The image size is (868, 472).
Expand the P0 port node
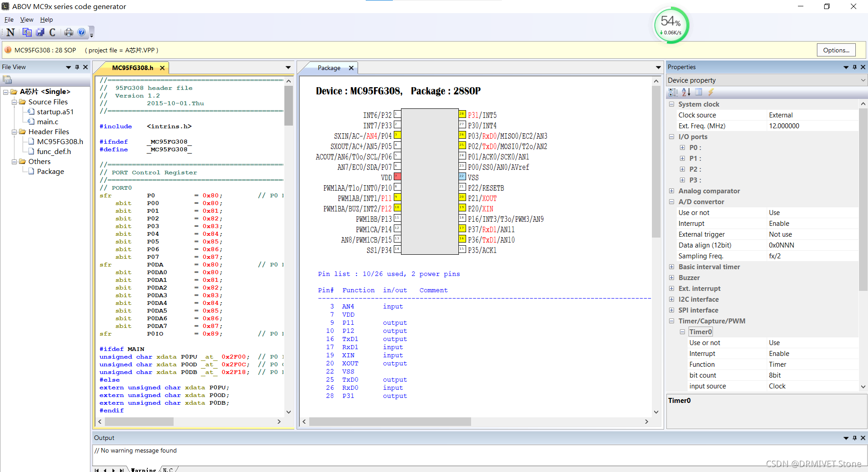click(x=682, y=147)
